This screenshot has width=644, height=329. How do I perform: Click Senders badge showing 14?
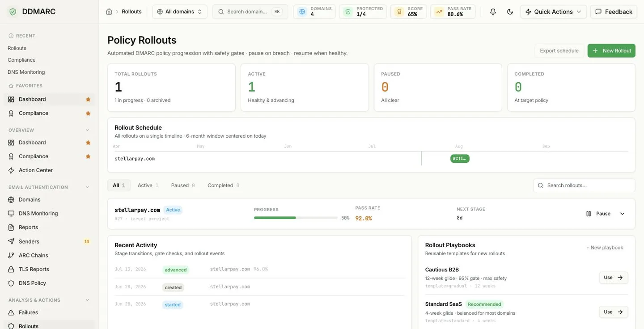point(87,241)
